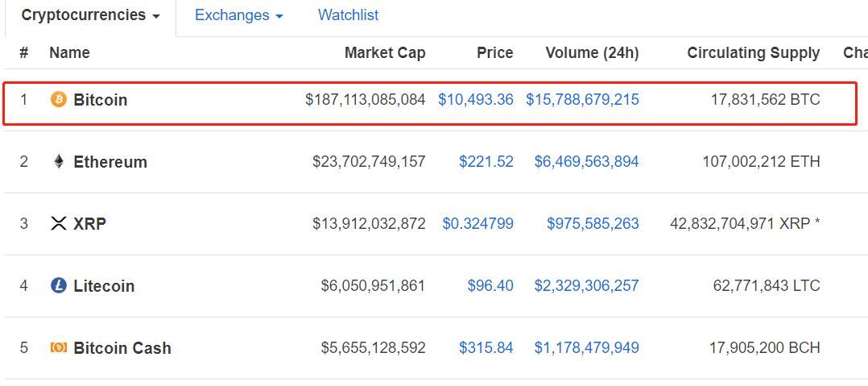The height and width of the screenshot is (386, 868).
Task: Open the Cryptocurrencies dropdown tab
Action: 90,15
